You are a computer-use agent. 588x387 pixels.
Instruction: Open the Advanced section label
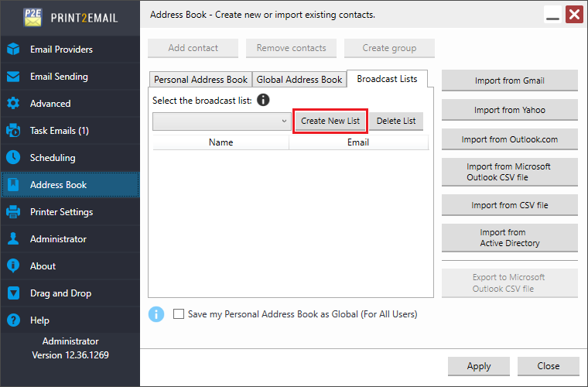pyautogui.click(x=50, y=104)
